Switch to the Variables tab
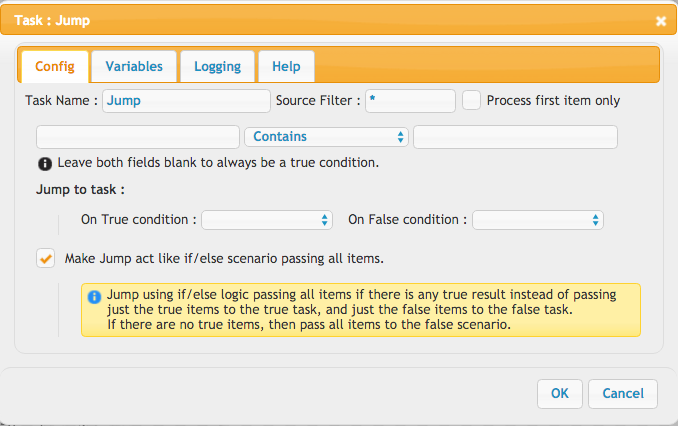 (134, 67)
